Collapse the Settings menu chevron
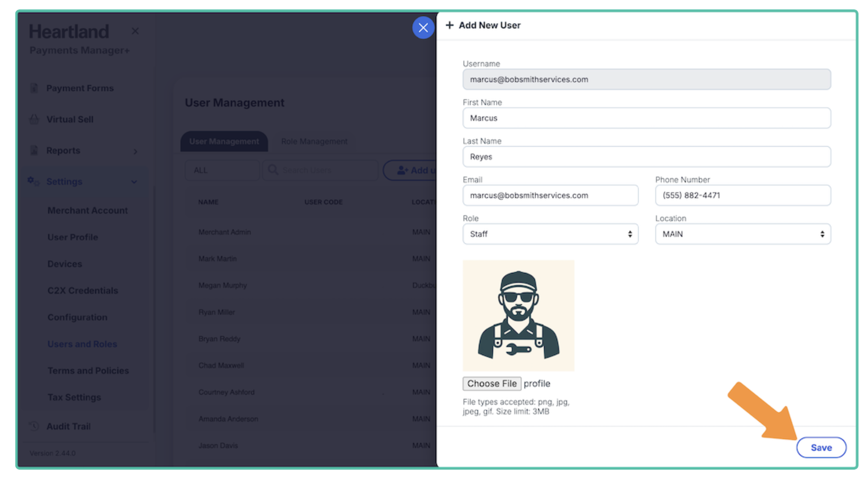 click(134, 182)
